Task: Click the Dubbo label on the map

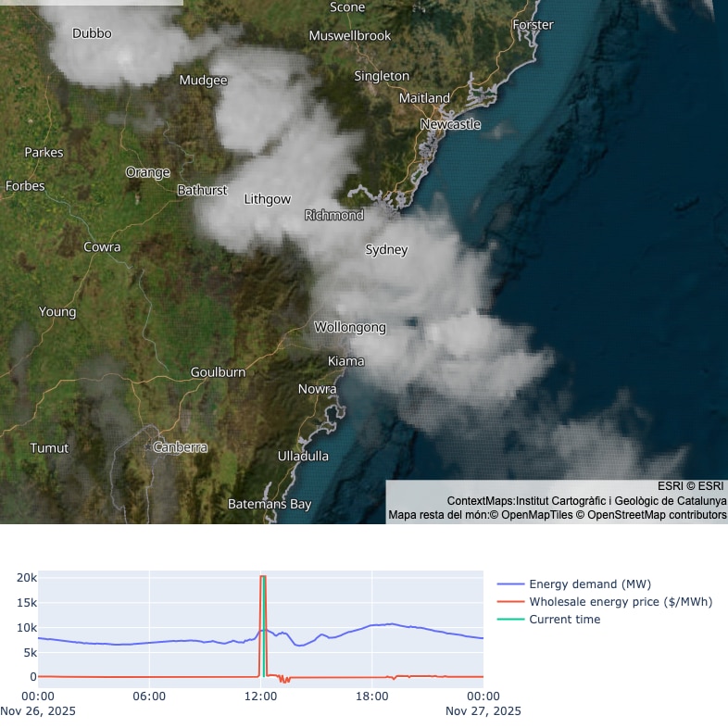Action: click(x=92, y=33)
